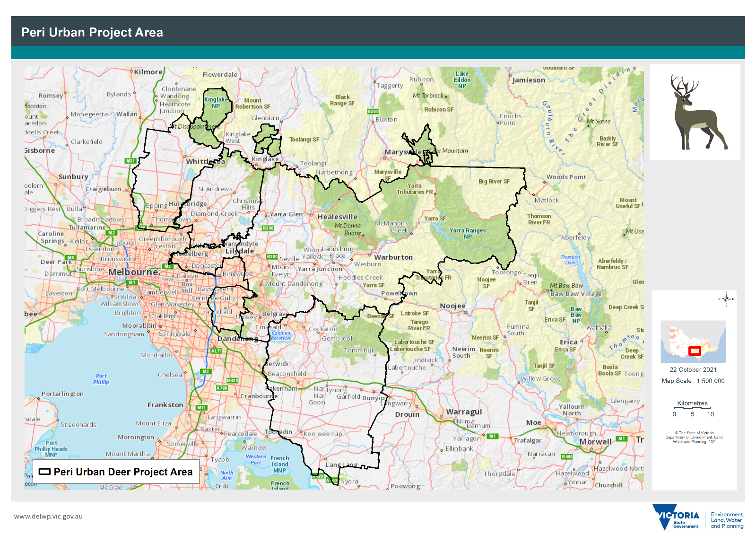Click the legend's black rectangle outline symbol

(x=44, y=472)
